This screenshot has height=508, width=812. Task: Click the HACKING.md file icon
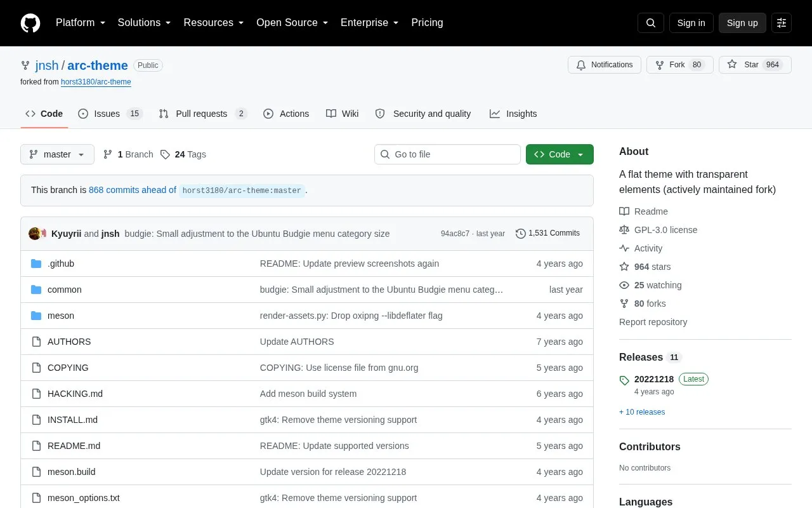(36, 394)
